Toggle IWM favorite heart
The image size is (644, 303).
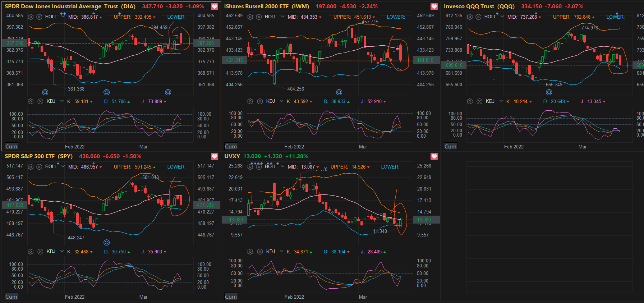[434, 6]
